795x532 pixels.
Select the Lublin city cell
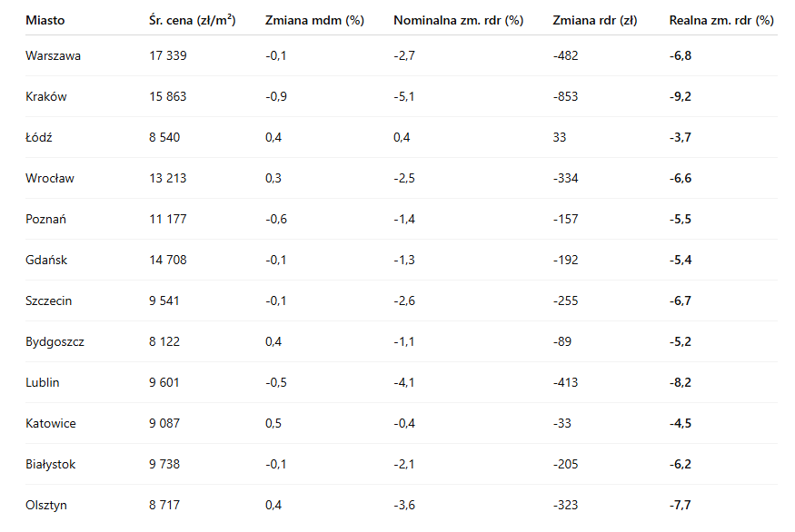[x=43, y=383]
